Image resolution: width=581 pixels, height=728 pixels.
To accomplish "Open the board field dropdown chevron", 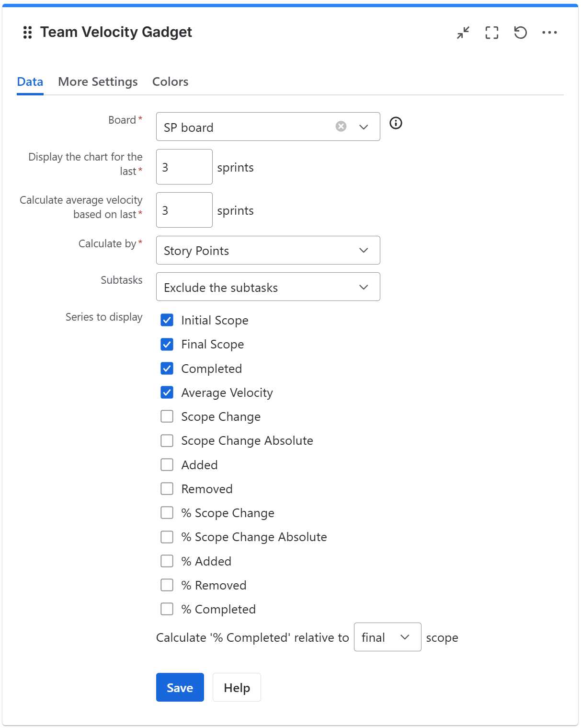I will pos(363,127).
